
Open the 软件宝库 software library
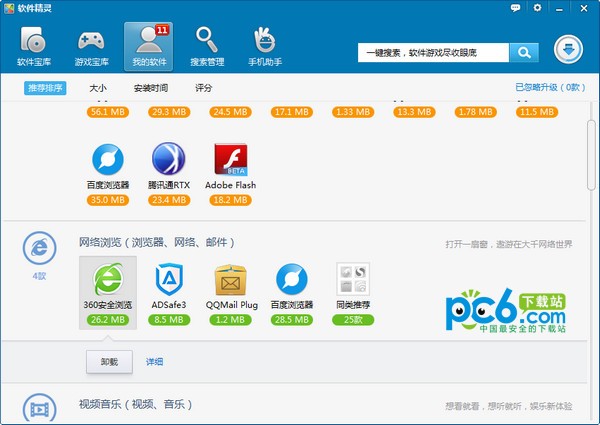[34, 47]
